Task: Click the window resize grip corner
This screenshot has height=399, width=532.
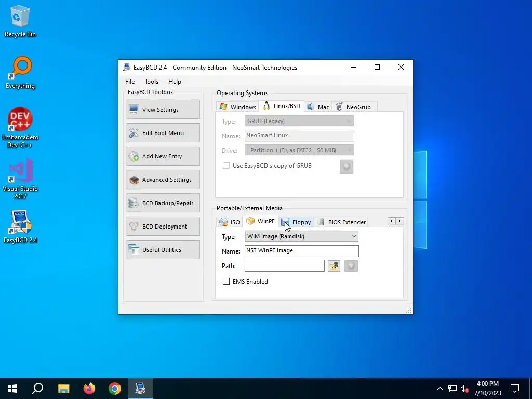Action: coord(409,311)
